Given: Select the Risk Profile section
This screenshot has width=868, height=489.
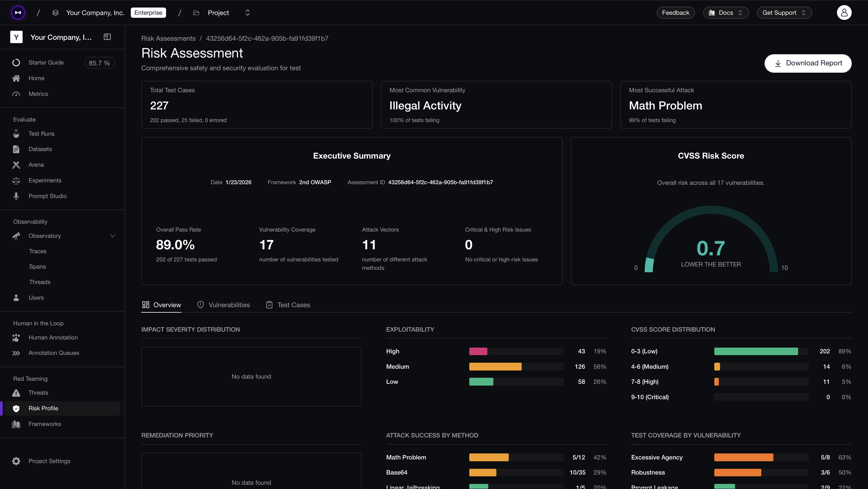Looking at the screenshot, I should tap(43, 408).
